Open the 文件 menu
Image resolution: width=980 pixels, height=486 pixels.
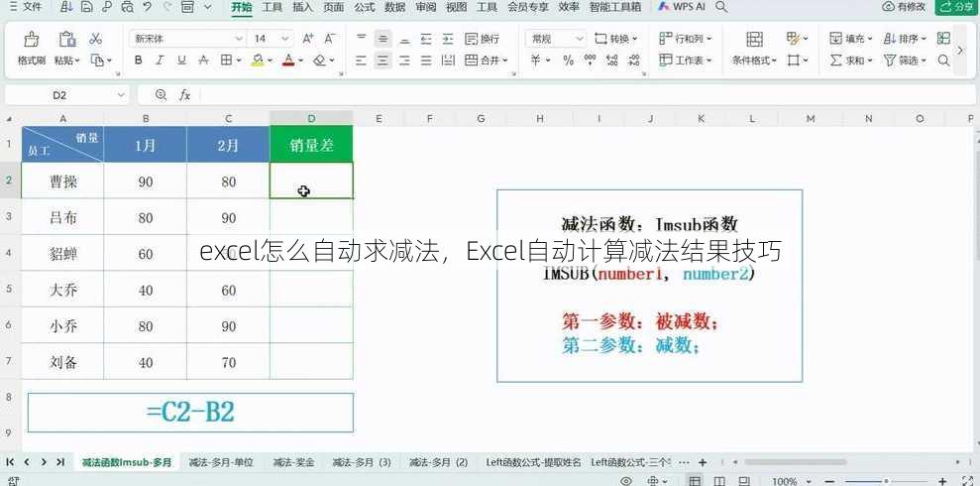[25, 7]
